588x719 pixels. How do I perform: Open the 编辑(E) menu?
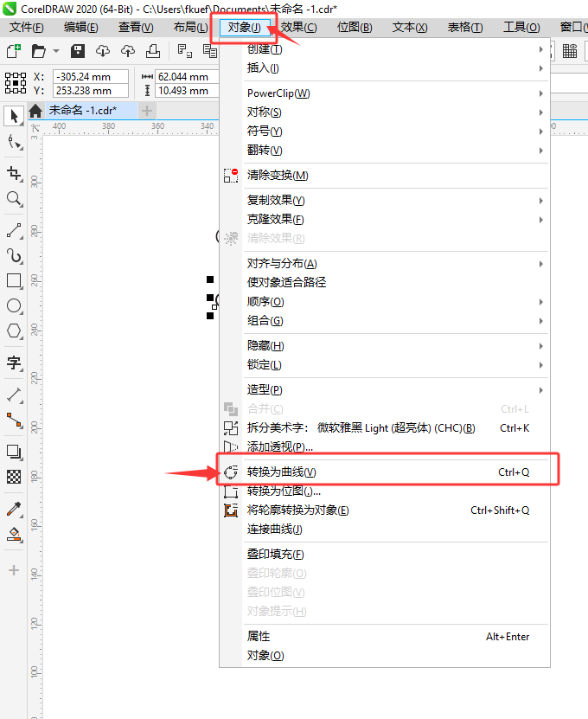(81, 28)
